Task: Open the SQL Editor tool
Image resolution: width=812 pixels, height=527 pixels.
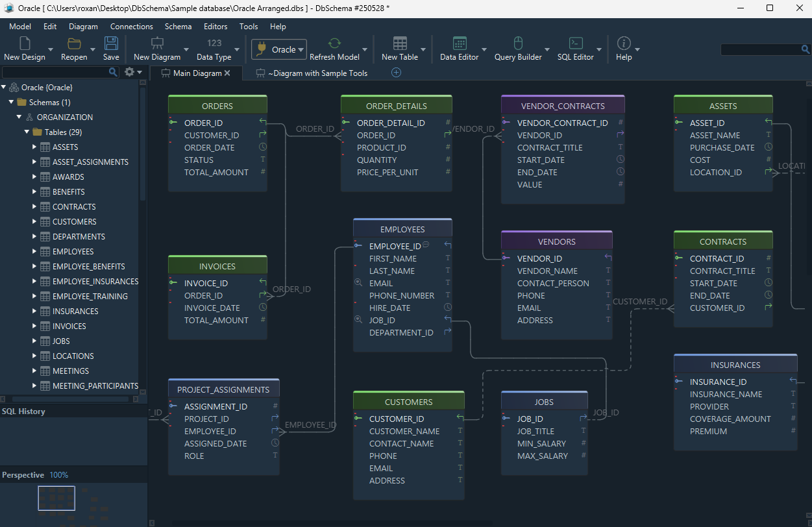Action: 576,43
